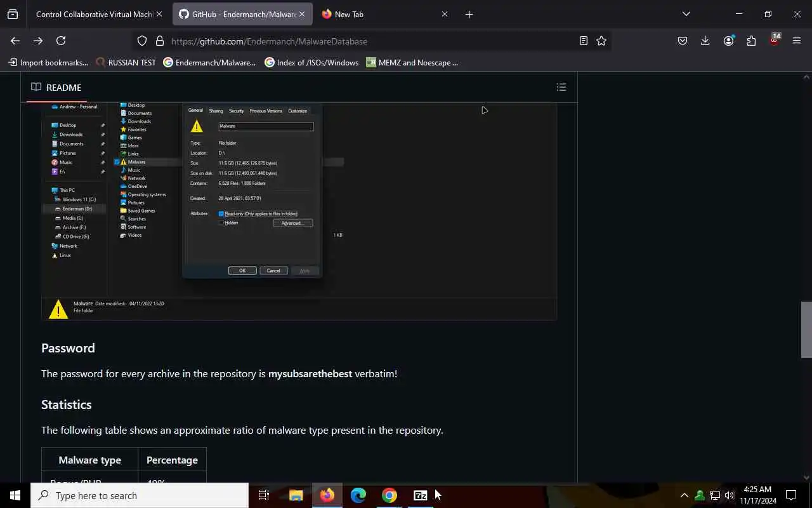Reload the current GitHub page
Screen dimensions: 812x508
[x=61, y=41]
